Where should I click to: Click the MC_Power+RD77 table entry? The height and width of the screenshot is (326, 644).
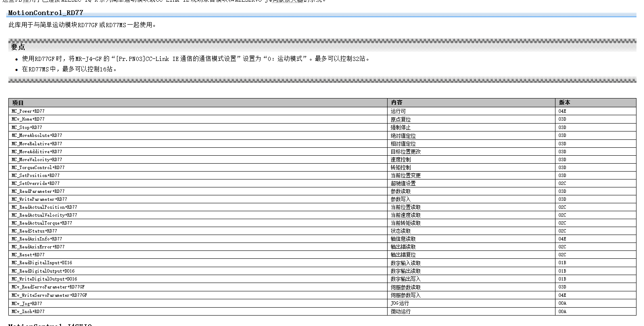28,111
